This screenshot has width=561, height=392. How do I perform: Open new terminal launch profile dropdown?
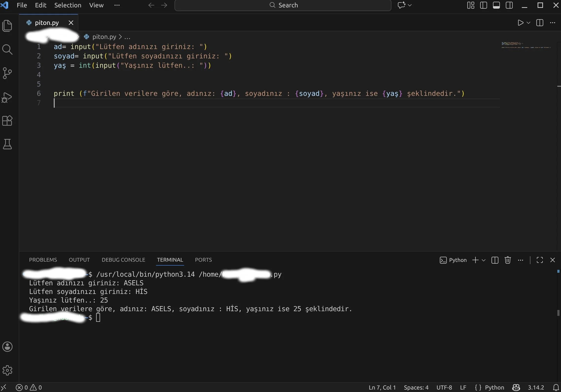[x=484, y=260]
